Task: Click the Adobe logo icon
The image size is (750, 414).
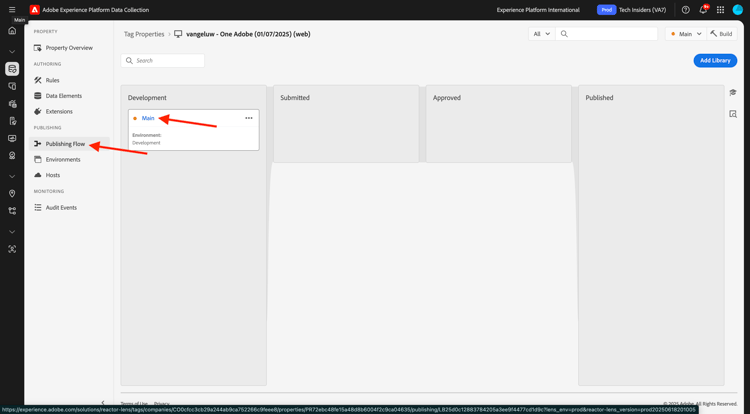Action: coord(34,10)
